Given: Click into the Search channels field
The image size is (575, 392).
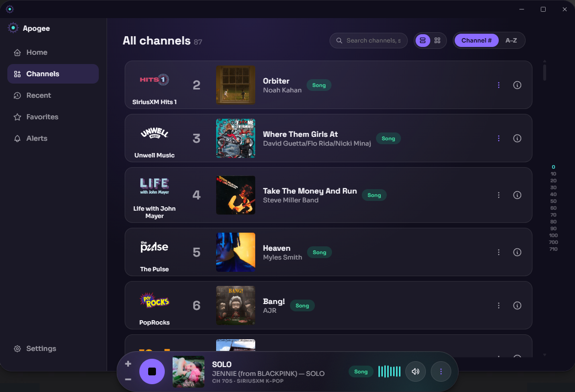Looking at the screenshot, I should (369, 41).
